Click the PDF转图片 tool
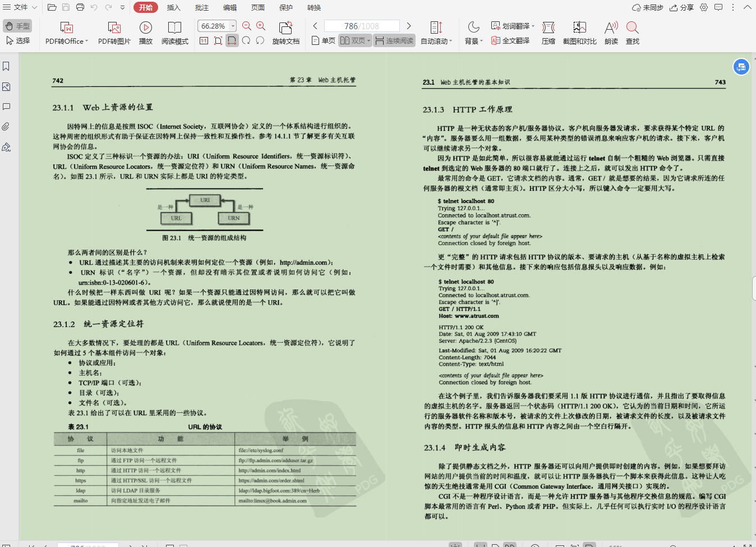Screen dimensions: 756x547 (x=114, y=33)
